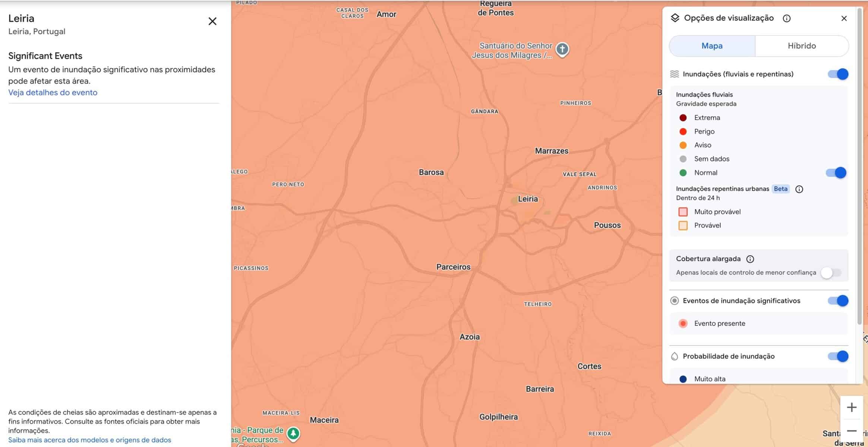Zoom in with the plus button
868x447 pixels.
pos(851,407)
